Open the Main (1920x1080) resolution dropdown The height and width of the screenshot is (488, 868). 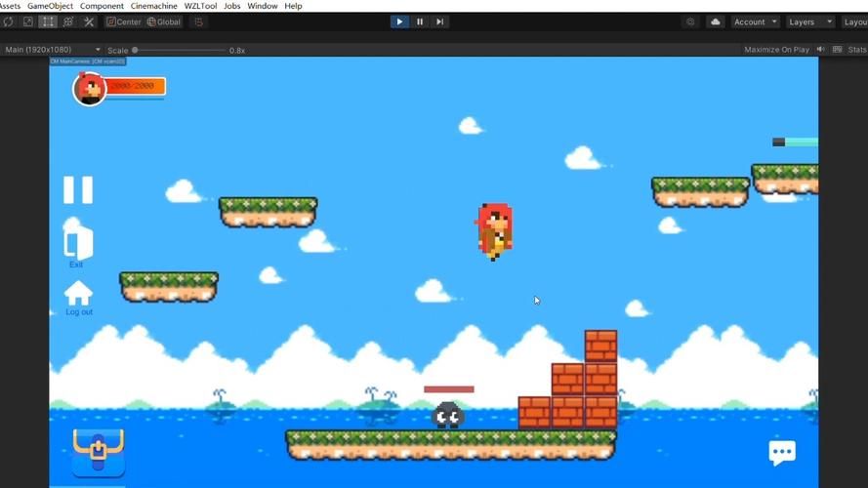[52, 49]
